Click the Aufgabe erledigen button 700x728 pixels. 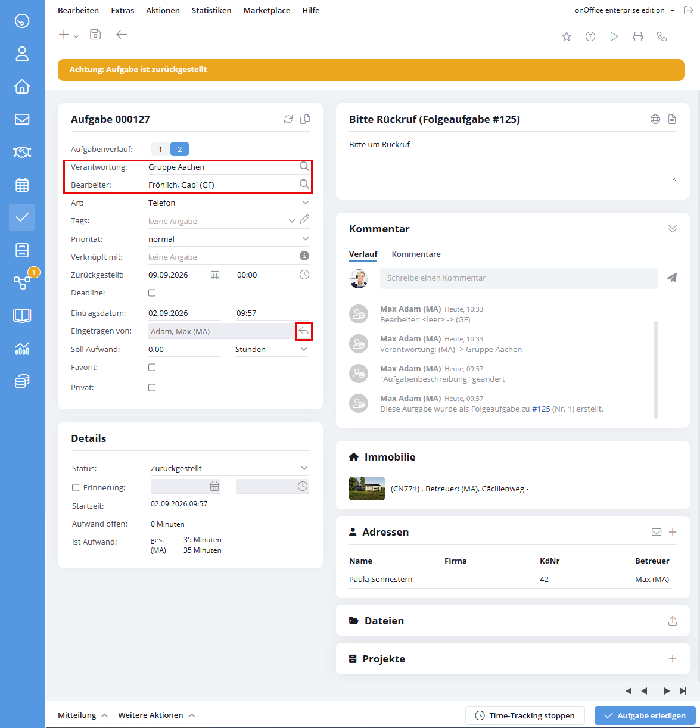coord(645,715)
